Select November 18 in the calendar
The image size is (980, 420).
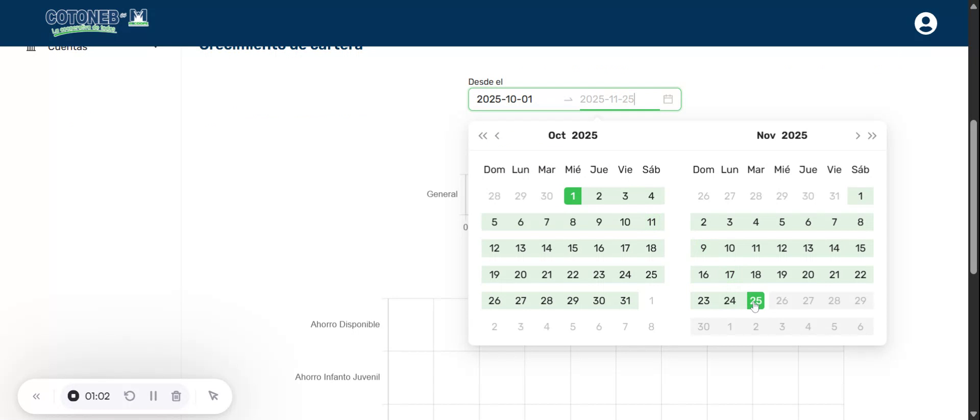[756, 275]
